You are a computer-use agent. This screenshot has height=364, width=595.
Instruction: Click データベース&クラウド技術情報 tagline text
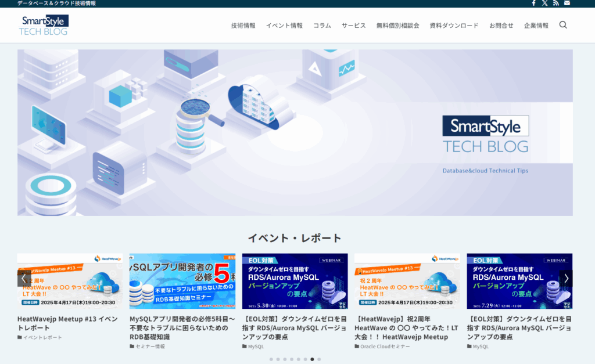(x=56, y=3)
